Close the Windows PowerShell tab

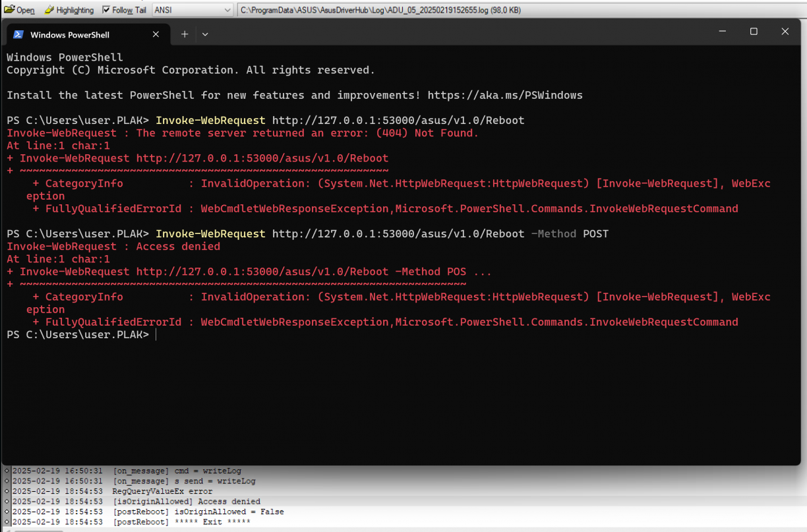coord(156,34)
